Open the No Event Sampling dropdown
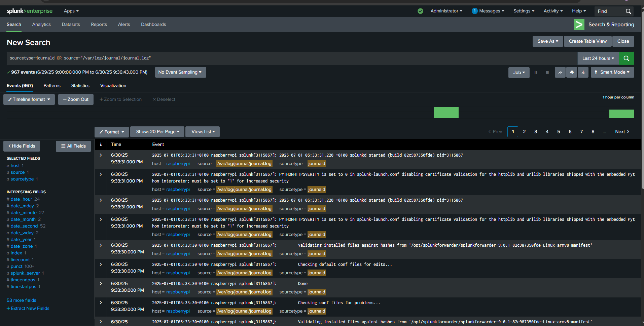 [180, 72]
